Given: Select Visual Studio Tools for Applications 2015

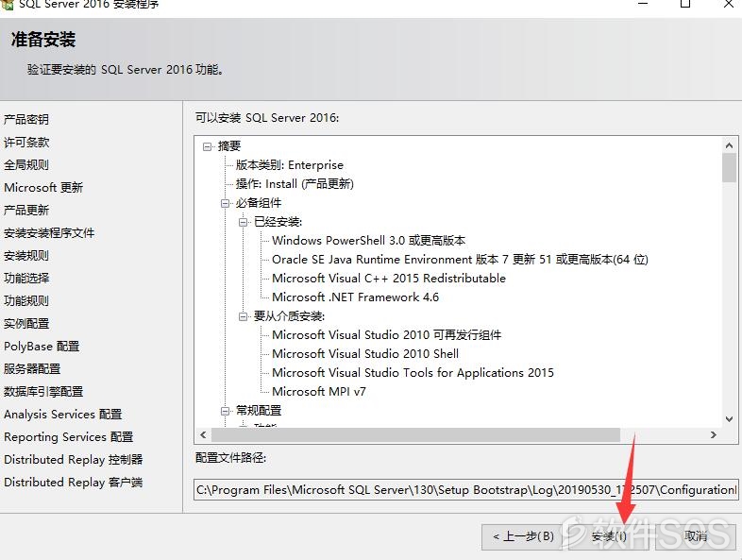Looking at the screenshot, I should pos(413,373).
